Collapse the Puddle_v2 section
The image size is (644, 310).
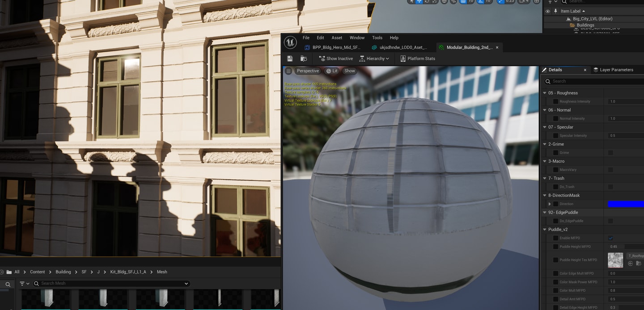point(545,230)
